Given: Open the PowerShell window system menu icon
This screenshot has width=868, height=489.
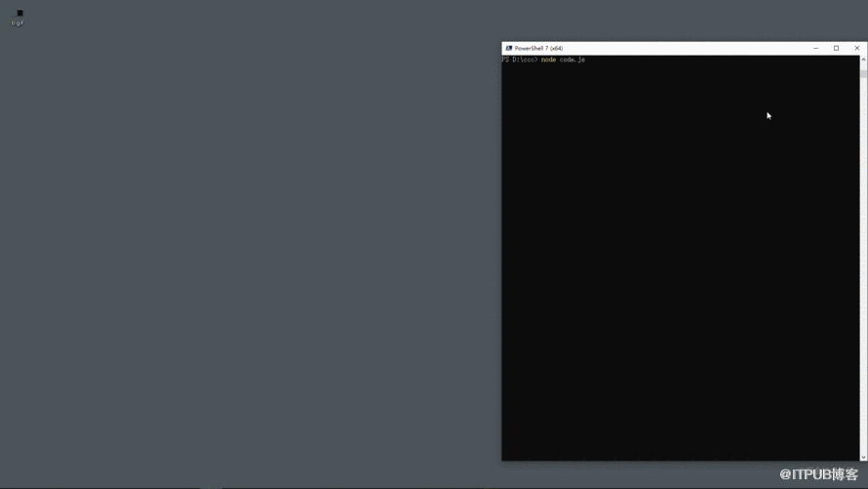Looking at the screenshot, I should (509, 48).
